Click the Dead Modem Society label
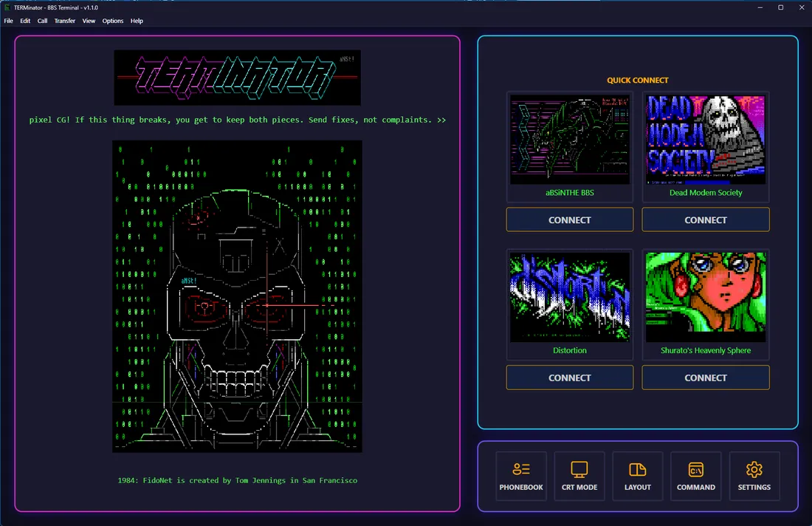 [705, 193]
